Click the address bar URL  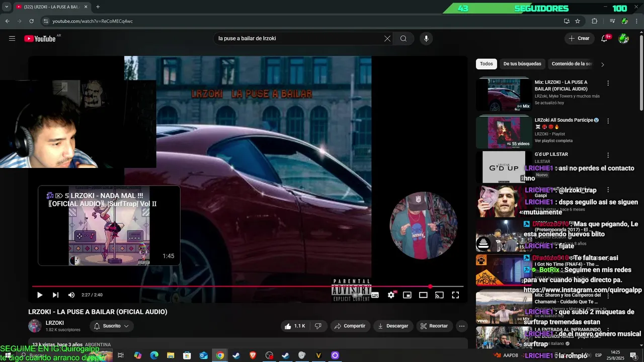93,21
